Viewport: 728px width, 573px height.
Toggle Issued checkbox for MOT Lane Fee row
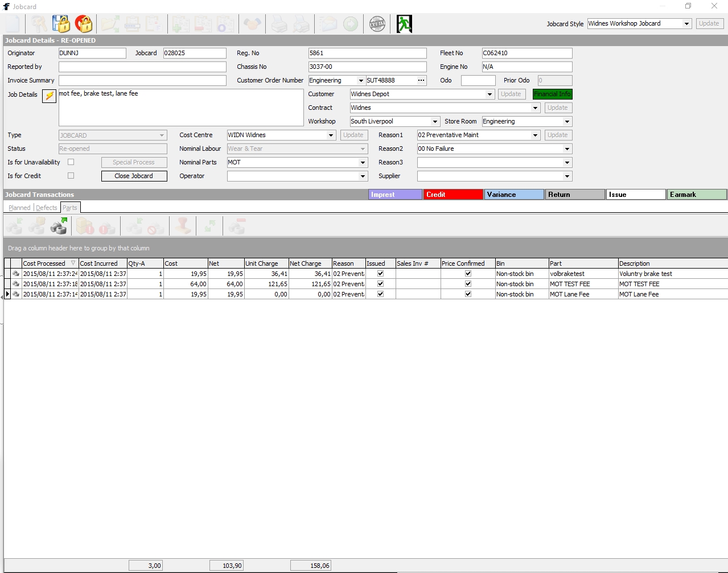click(x=380, y=294)
